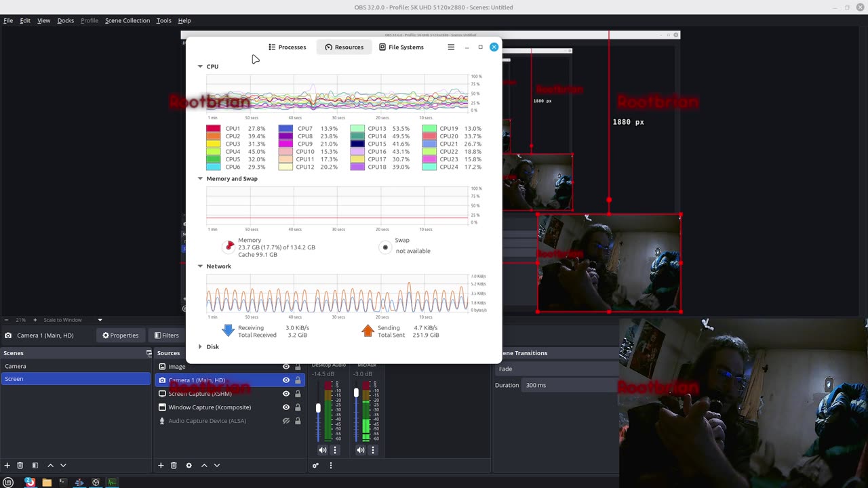Unlock the Audio Capture Device (ALSA) source

point(298,421)
